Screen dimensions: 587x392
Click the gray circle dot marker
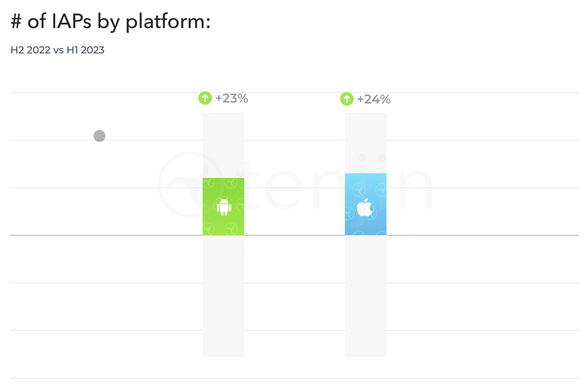(x=100, y=136)
